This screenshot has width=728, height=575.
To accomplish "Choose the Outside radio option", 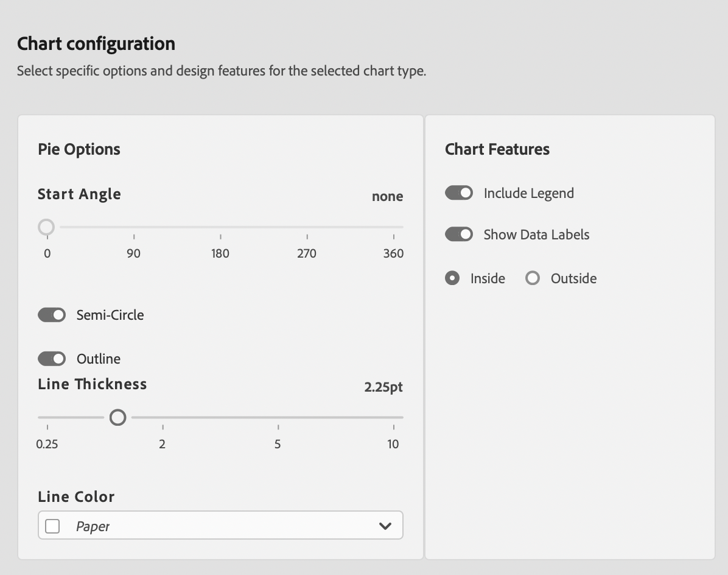I will pos(533,278).
